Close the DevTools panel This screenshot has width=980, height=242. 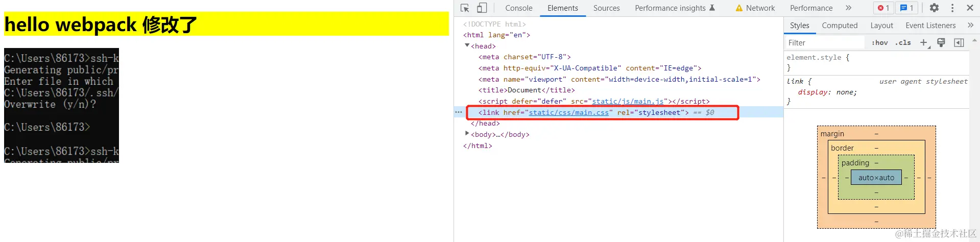[x=970, y=8]
